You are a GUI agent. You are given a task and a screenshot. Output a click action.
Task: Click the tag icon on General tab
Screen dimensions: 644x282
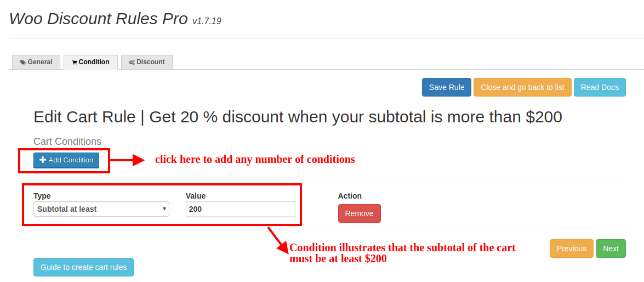click(23, 63)
